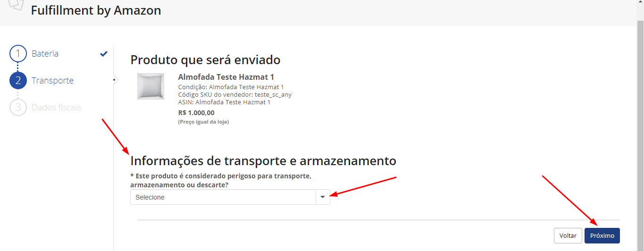The height and width of the screenshot is (251, 644).
Task: Click the Próximo button
Action: click(602, 235)
